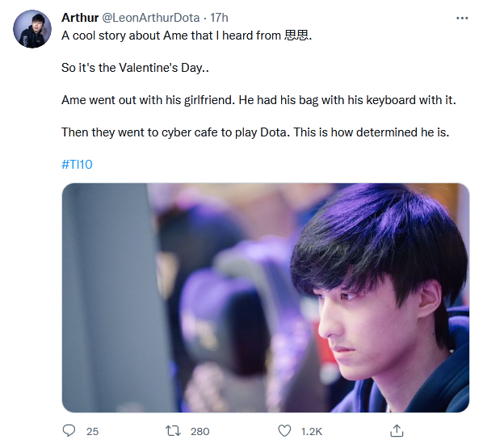Viewport: 483px width, 448px height.
Task: Enlarge the attached photo of the player
Action: [266, 297]
